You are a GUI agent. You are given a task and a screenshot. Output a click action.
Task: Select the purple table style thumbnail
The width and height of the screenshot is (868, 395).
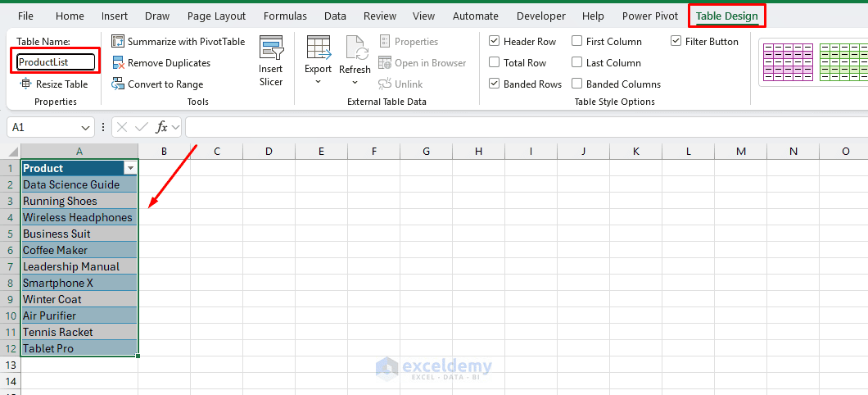point(788,62)
